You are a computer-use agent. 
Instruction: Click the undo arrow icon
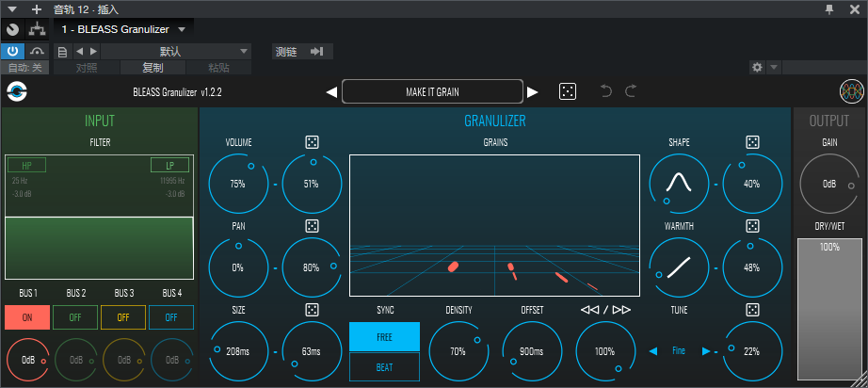(x=606, y=91)
